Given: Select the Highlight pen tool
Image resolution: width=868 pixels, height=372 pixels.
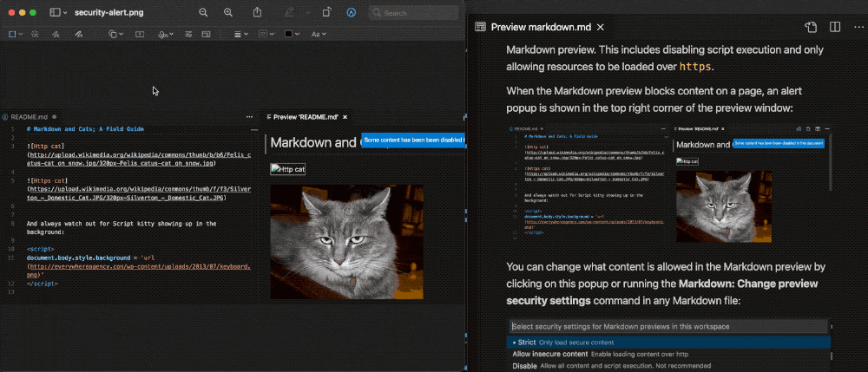Looking at the screenshot, I should 289,12.
